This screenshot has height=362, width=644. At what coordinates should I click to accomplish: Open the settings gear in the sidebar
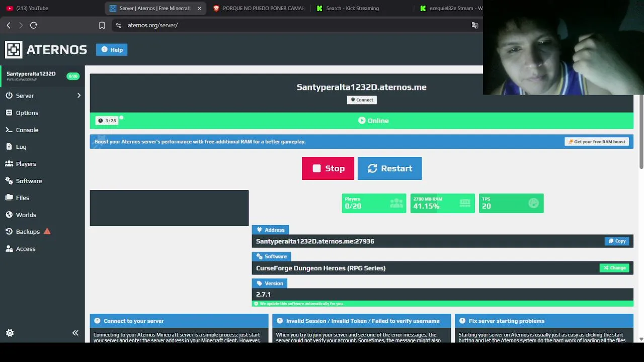pos(10,333)
